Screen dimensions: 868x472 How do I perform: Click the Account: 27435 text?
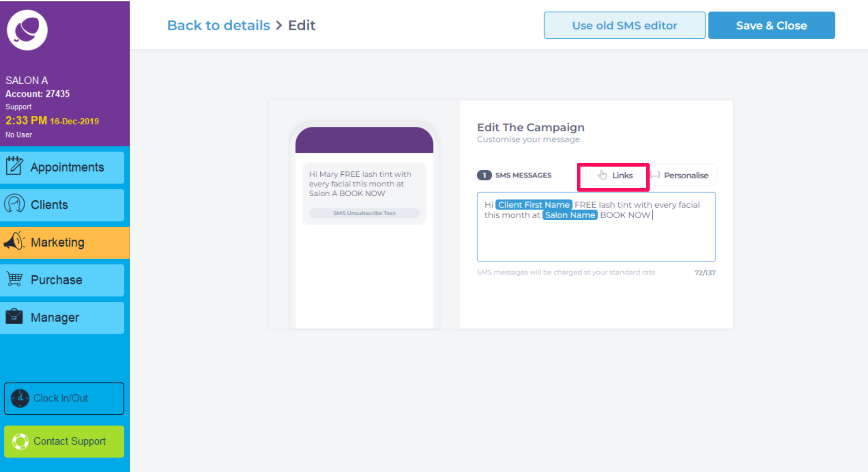(x=38, y=94)
